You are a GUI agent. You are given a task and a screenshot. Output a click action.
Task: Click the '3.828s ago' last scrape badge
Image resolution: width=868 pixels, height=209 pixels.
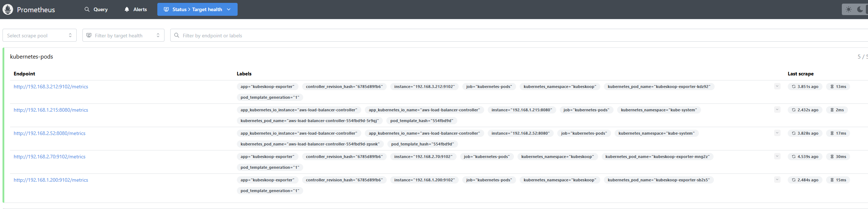point(805,133)
